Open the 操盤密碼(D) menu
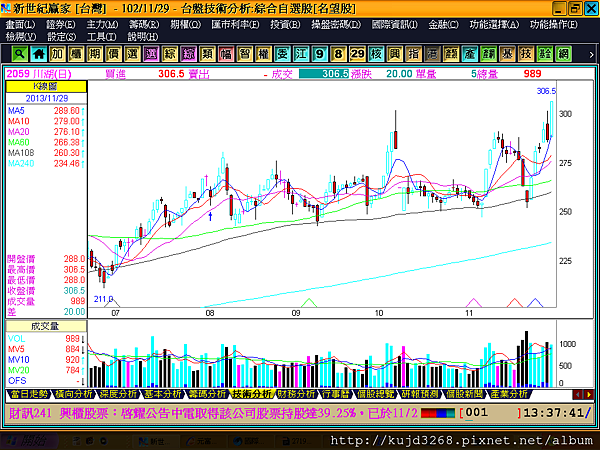600x450 pixels. click(336, 24)
